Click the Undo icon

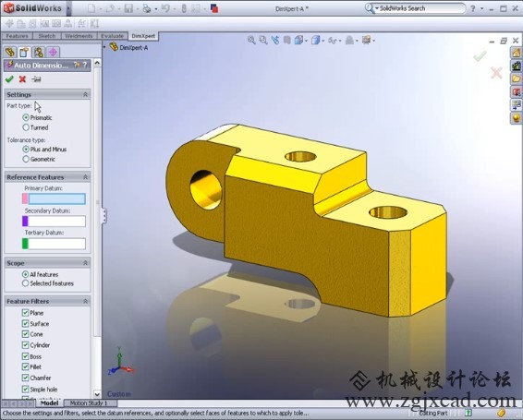(x=165, y=8)
